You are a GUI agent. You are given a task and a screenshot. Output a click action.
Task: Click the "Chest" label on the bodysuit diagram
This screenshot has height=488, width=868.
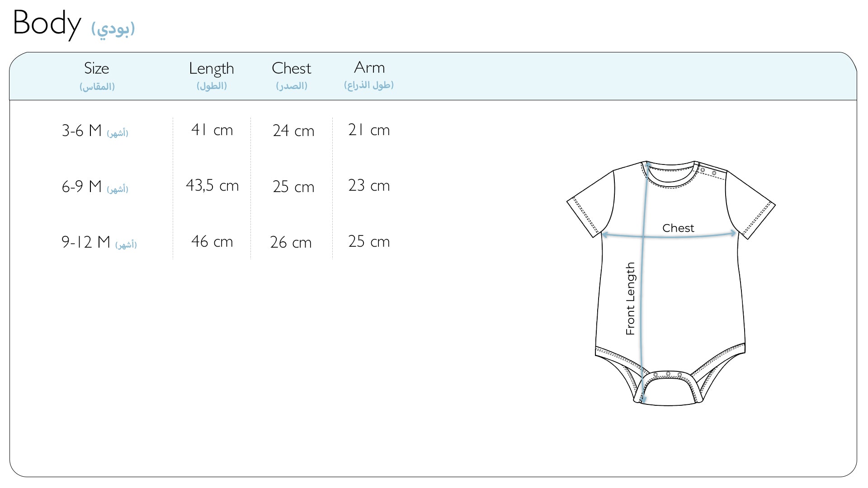tap(678, 228)
